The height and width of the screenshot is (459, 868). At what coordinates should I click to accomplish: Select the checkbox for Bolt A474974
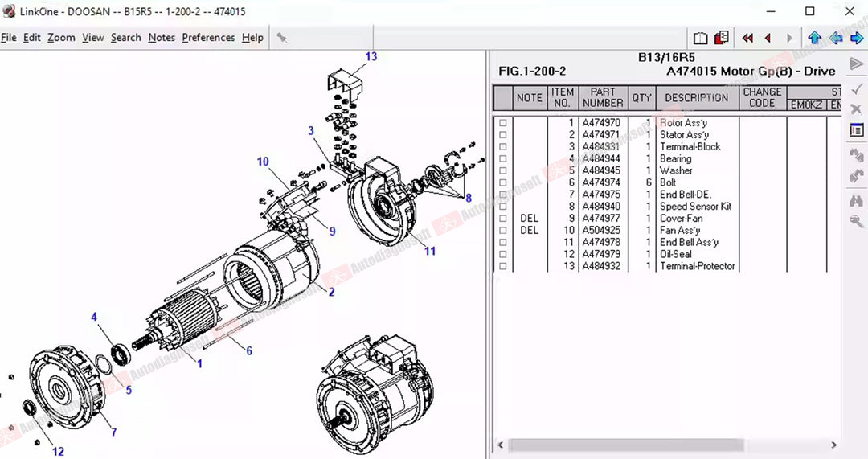point(502,182)
